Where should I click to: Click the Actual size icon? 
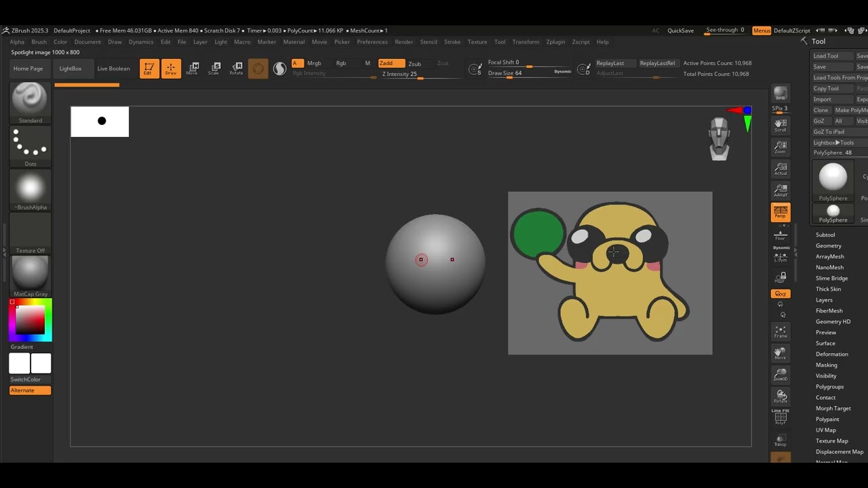(x=781, y=168)
